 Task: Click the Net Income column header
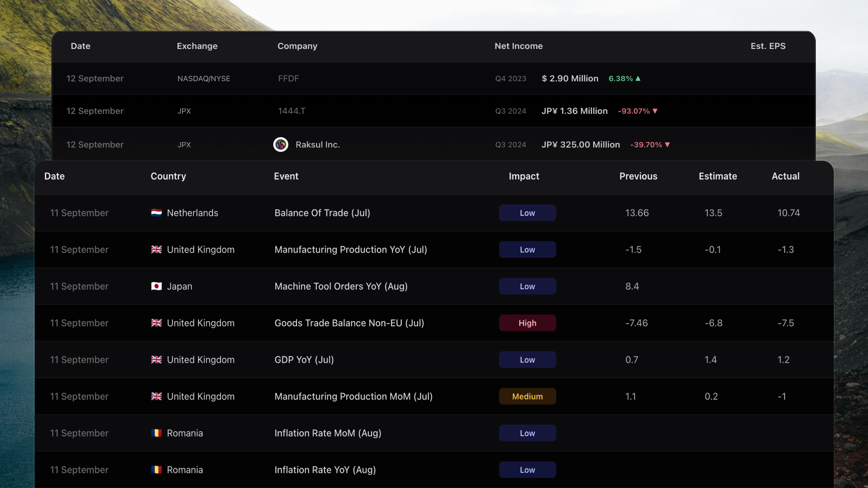(518, 46)
